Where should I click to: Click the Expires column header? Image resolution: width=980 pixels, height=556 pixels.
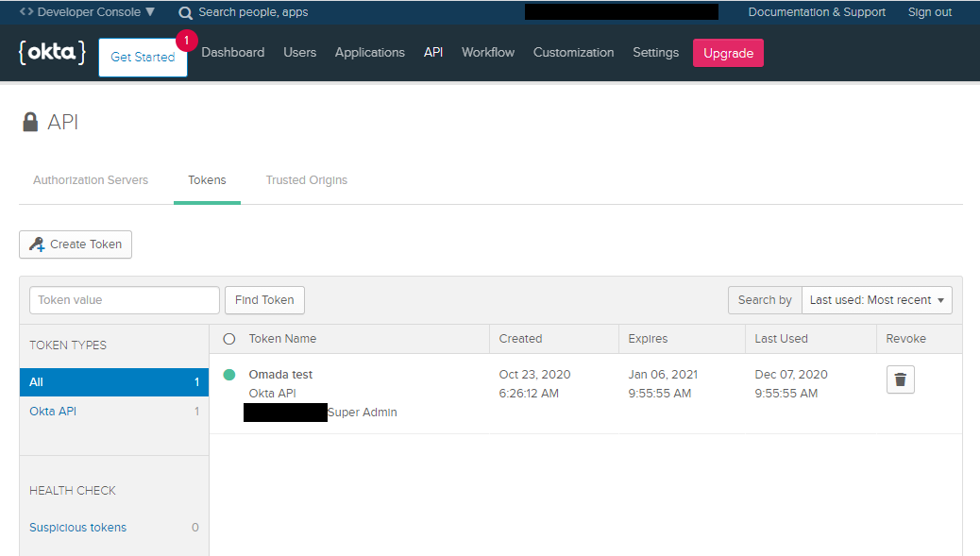click(648, 339)
